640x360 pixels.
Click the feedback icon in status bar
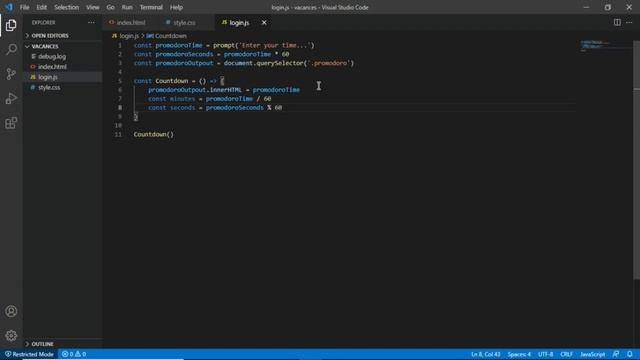click(616, 354)
